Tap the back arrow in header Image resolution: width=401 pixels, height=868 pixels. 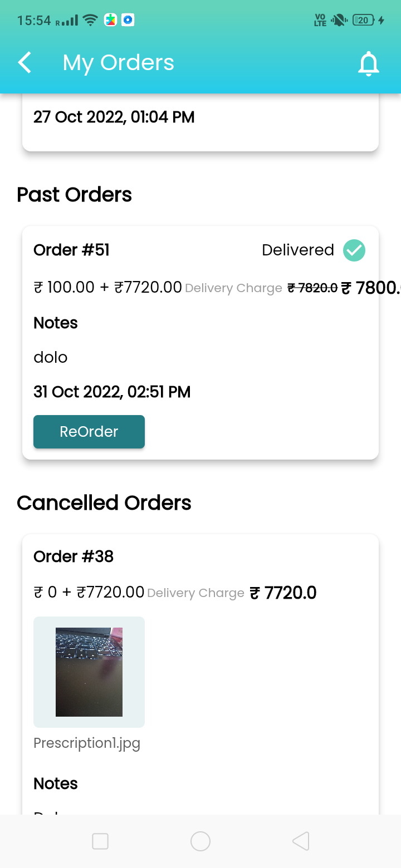25,63
